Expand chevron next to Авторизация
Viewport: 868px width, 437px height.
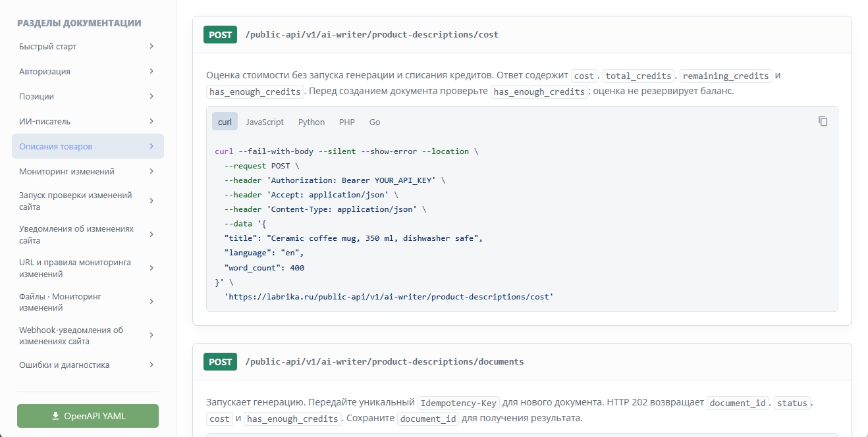click(151, 71)
